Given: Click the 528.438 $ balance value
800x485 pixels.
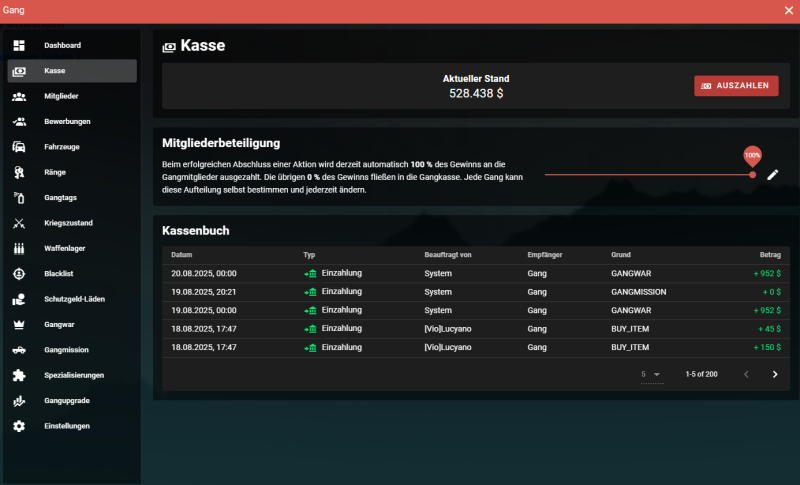Looking at the screenshot, I should (x=476, y=93).
